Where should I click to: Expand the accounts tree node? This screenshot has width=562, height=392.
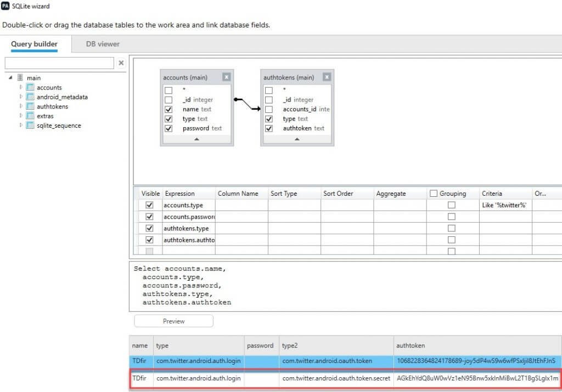click(21, 87)
